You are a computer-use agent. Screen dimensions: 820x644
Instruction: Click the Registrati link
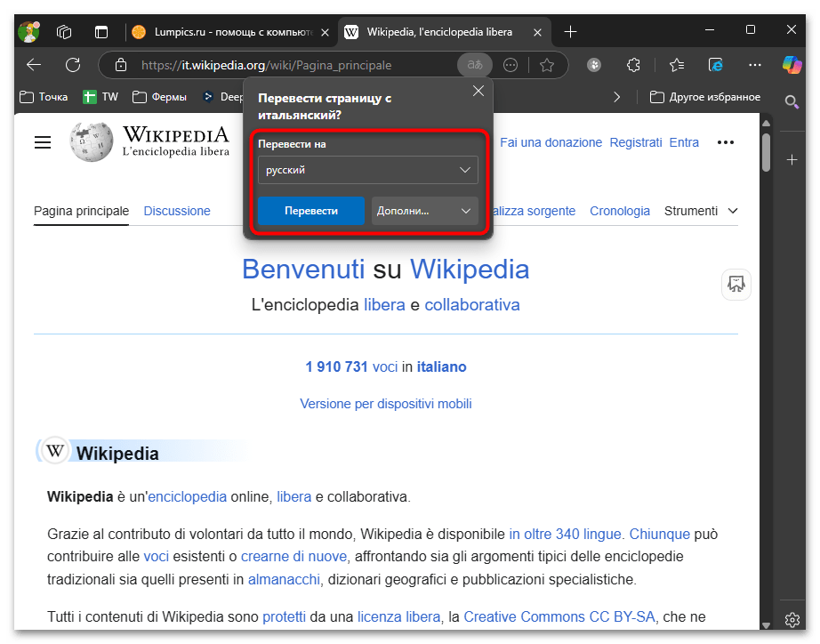click(635, 142)
